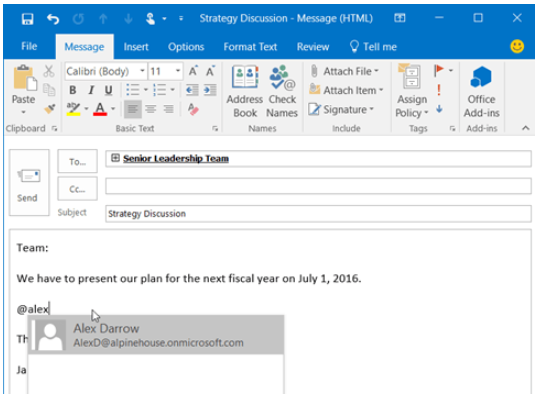Switch to the Insert tab

click(x=136, y=47)
